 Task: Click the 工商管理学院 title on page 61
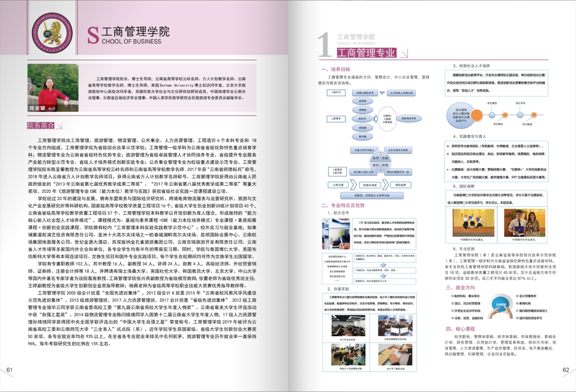[136, 31]
